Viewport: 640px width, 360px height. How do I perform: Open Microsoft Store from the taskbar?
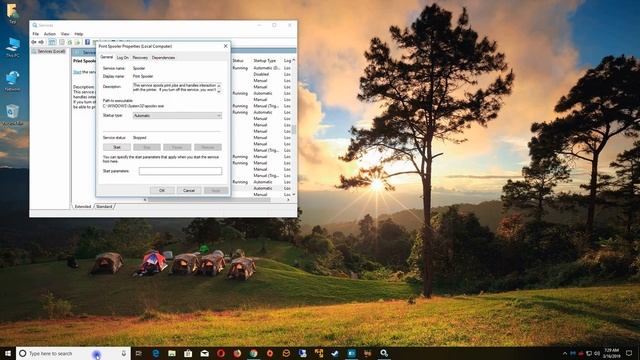click(188, 353)
